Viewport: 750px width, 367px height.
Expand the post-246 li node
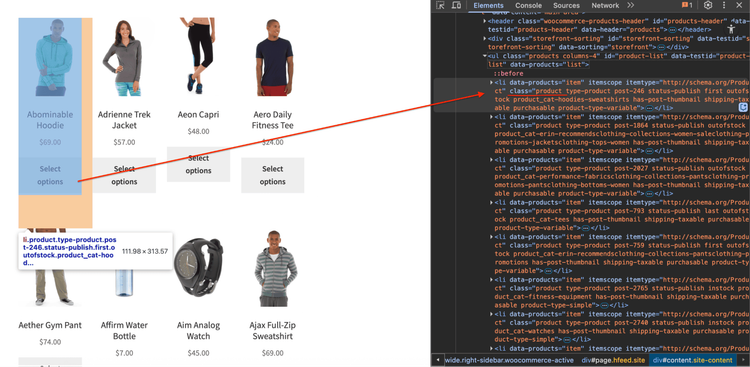pos(491,82)
